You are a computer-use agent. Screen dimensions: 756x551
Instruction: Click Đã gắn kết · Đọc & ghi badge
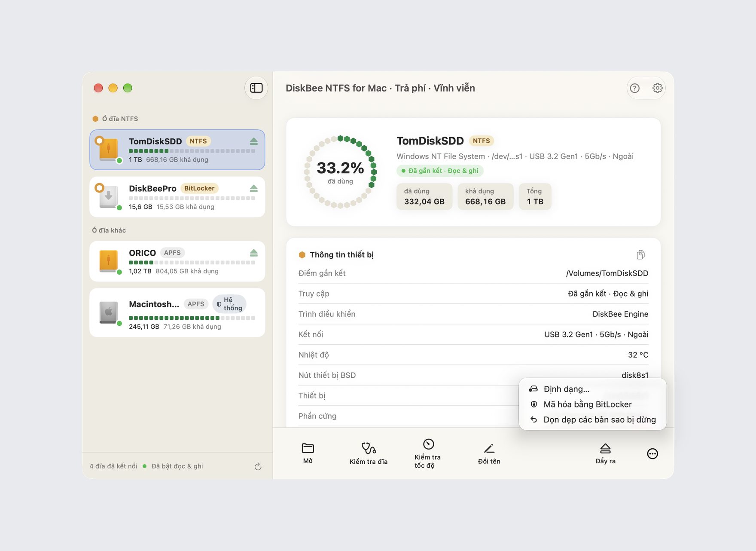click(440, 171)
